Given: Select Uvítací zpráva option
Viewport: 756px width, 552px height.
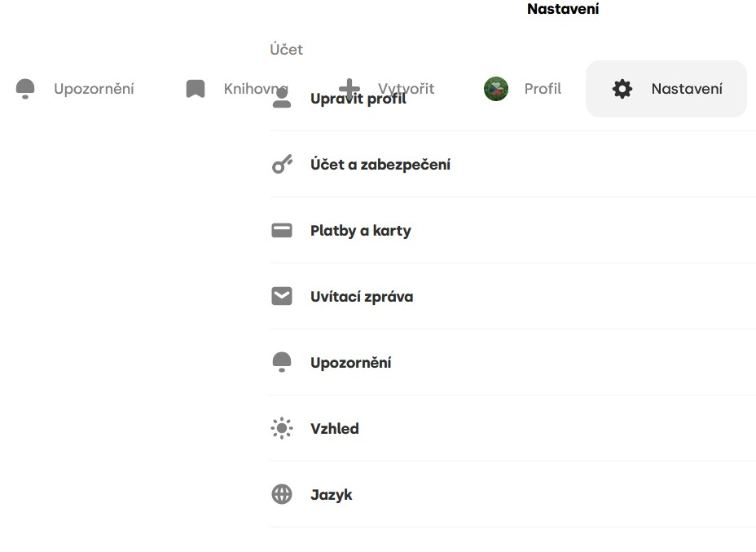Looking at the screenshot, I should [361, 297].
